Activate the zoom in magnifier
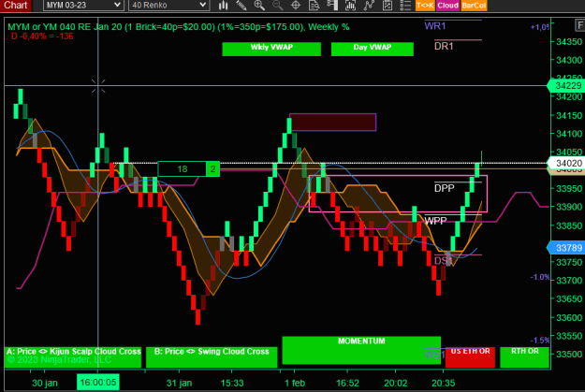The width and height of the screenshot is (585, 392). (259, 6)
